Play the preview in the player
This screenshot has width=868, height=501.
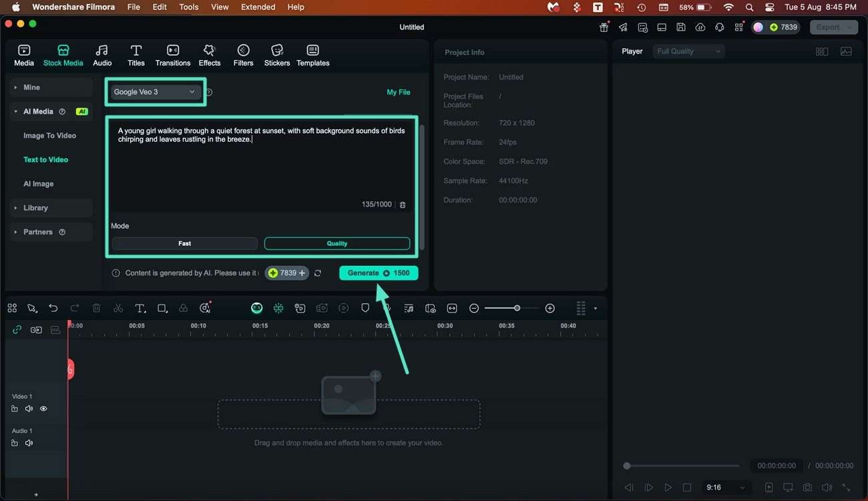click(x=668, y=488)
